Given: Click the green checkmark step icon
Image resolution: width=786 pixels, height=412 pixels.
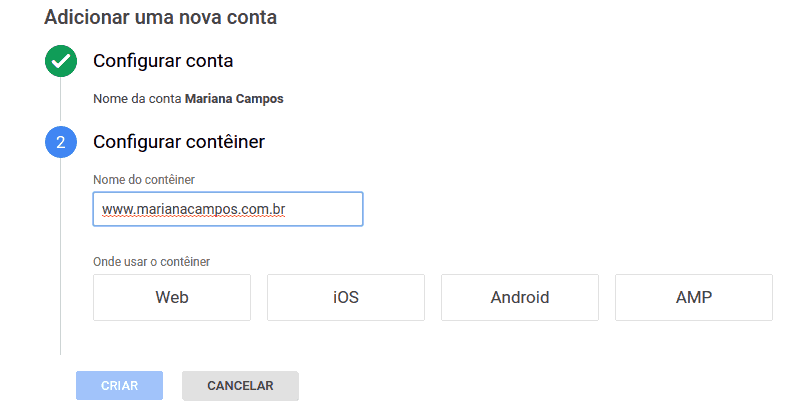Looking at the screenshot, I should pyautogui.click(x=60, y=61).
